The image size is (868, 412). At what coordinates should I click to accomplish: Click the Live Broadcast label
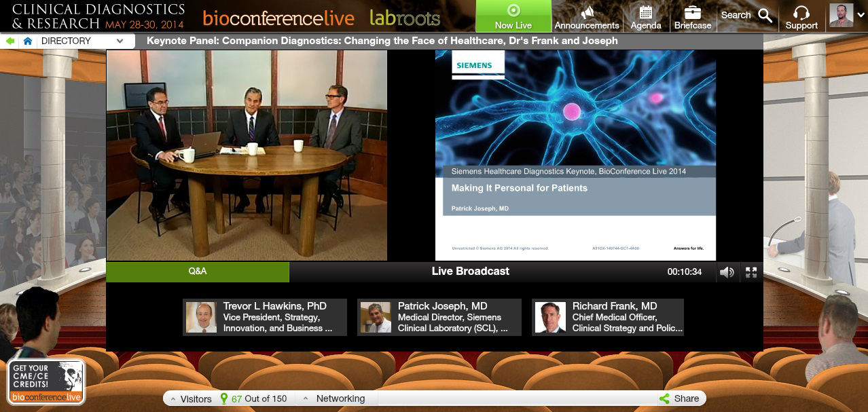(471, 271)
